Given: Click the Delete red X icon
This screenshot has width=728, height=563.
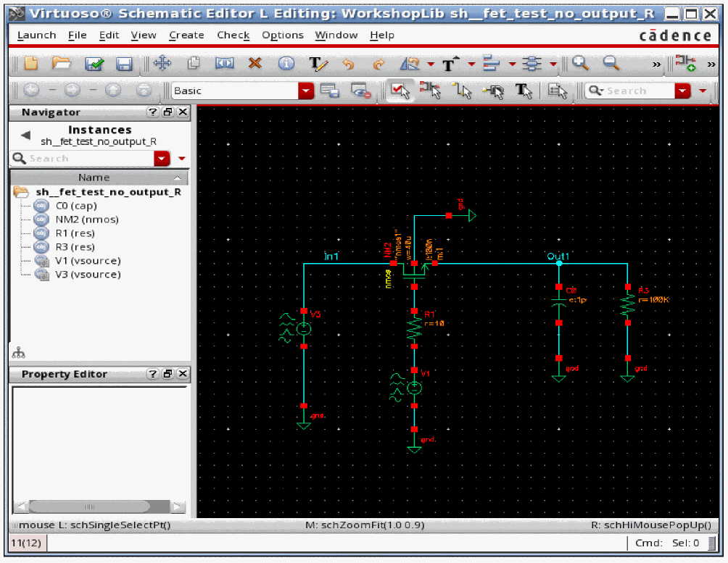Looking at the screenshot, I should tap(255, 64).
